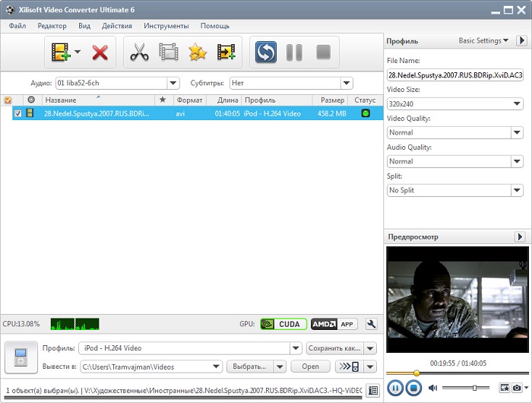Open the Effects stars tool
Screen dimensions: 532x403
[x=198, y=52]
